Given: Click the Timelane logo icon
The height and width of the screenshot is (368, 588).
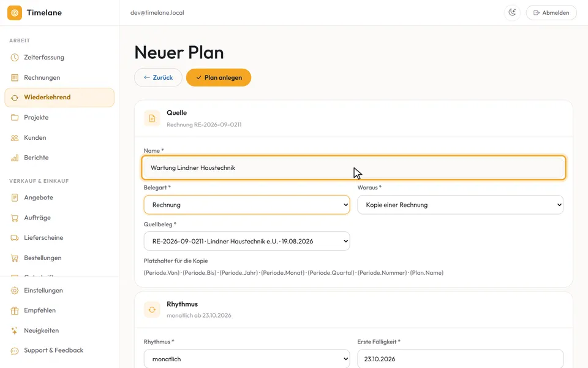Looking at the screenshot, I should pos(15,13).
